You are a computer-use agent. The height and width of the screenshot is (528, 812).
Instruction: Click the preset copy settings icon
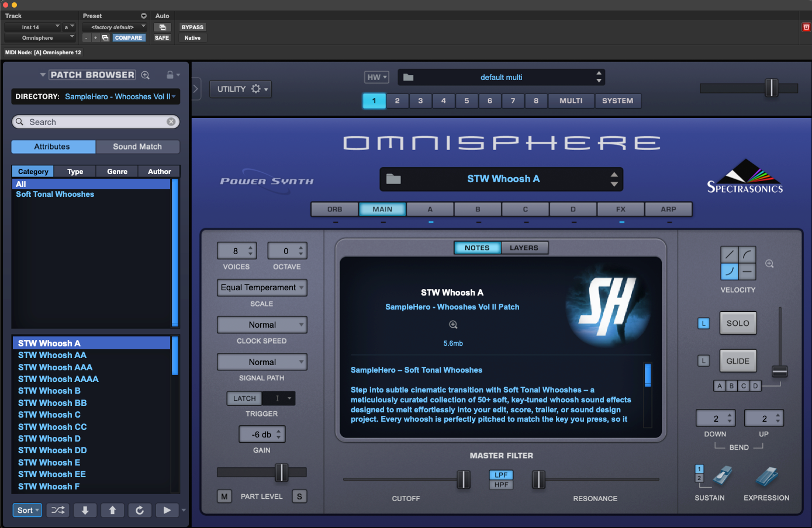pos(105,38)
